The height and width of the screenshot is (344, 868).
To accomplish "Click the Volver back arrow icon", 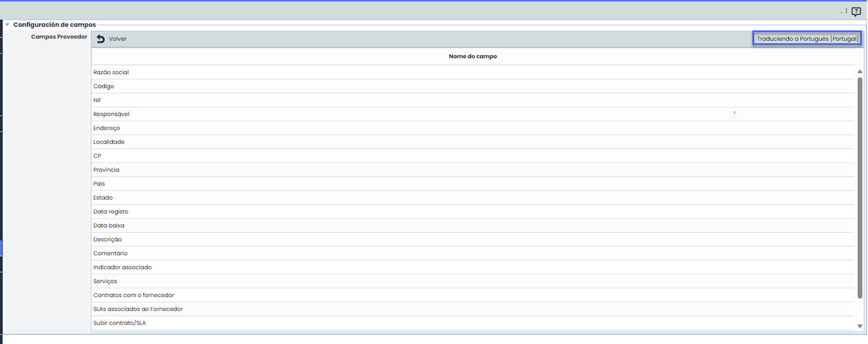I will (100, 39).
